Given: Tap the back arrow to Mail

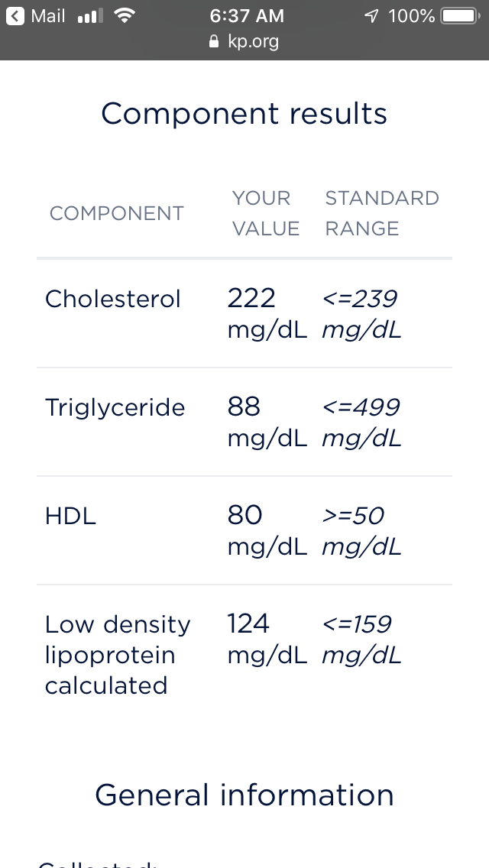Looking at the screenshot, I should [15, 16].
